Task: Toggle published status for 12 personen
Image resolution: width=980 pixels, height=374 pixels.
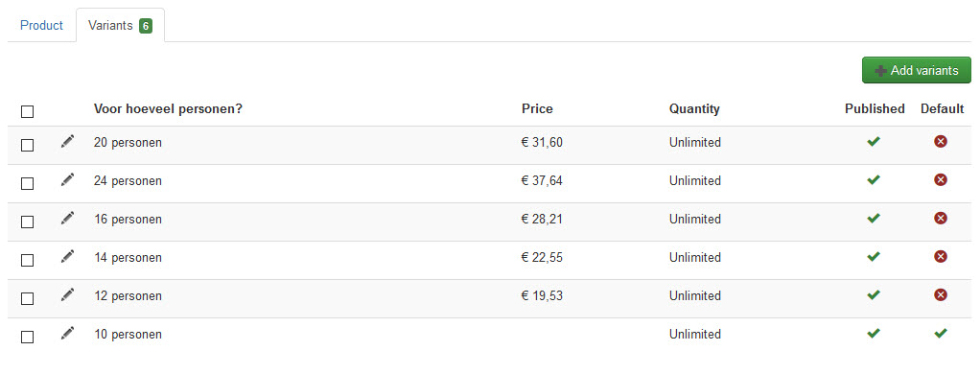Action: pos(874,294)
